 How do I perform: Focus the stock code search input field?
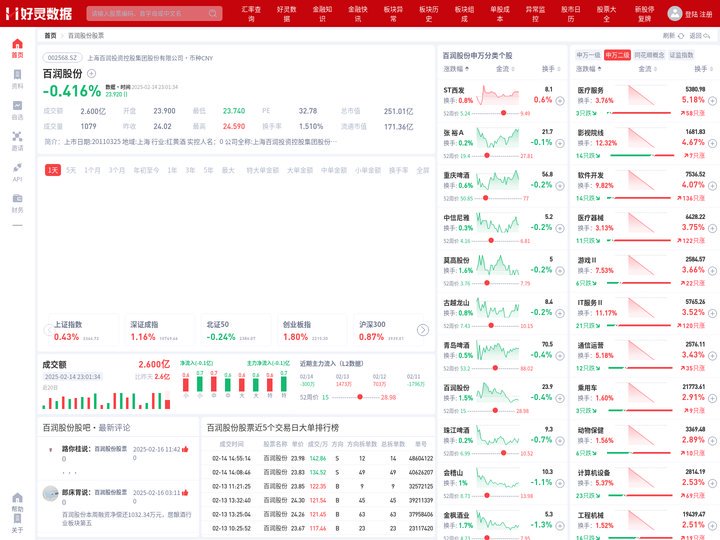(x=154, y=13)
